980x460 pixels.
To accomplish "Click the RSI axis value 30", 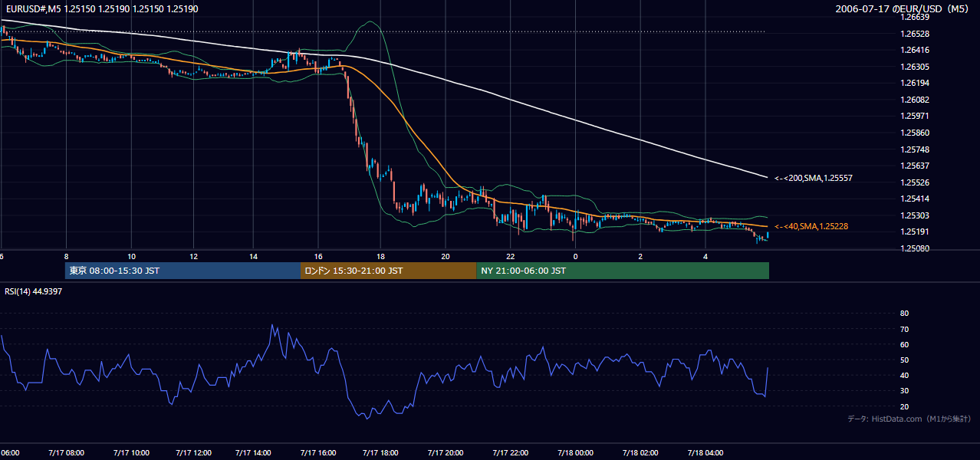I will pos(904,390).
